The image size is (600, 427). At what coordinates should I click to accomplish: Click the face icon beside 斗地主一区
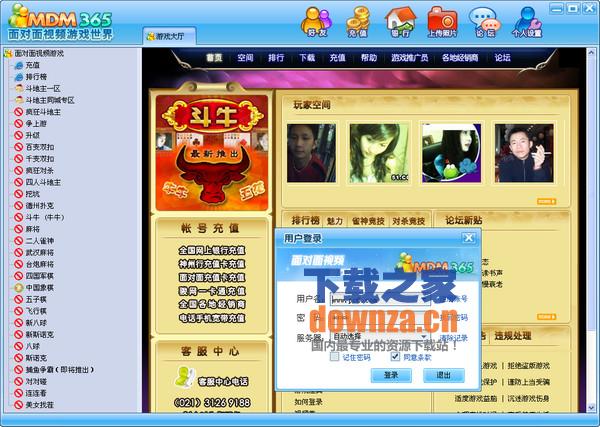coord(19,88)
